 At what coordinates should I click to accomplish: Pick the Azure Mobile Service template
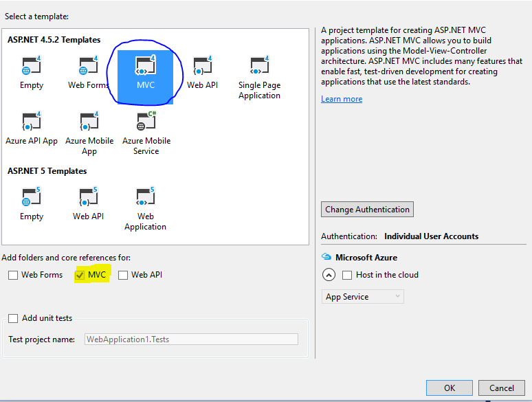tap(146, 134)
